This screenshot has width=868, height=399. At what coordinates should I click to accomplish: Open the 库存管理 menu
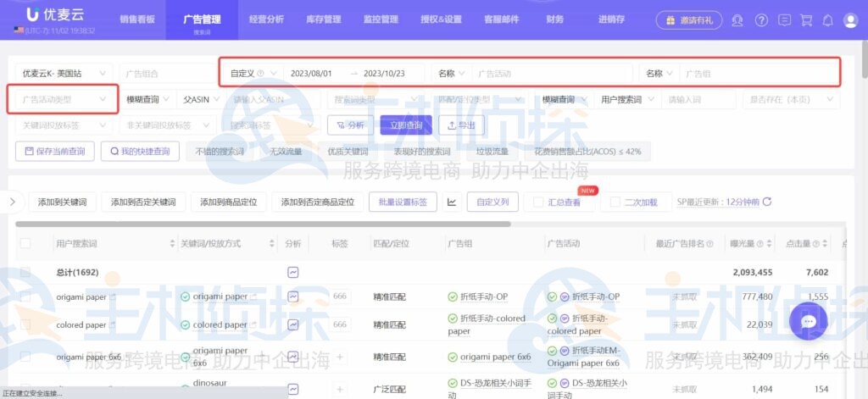click(322, 19)
